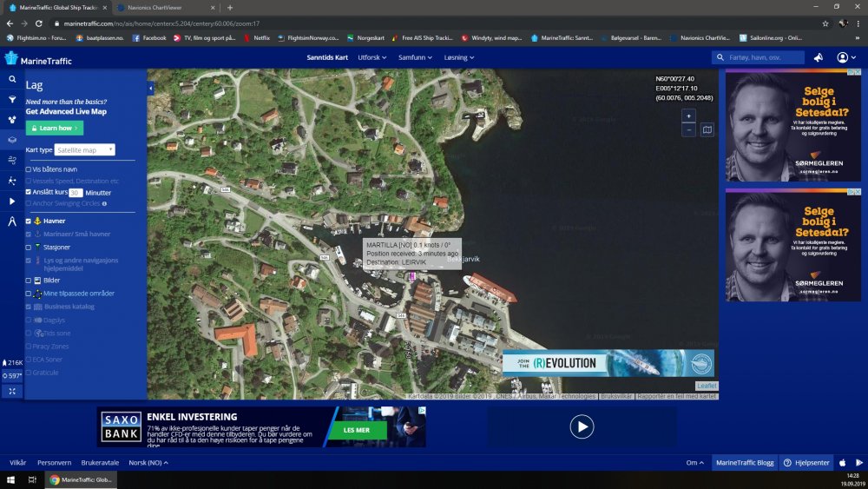The height and width of the screenshot is (489, 868).
Task: Reload the page in Chrome
Action: [39, 23]
